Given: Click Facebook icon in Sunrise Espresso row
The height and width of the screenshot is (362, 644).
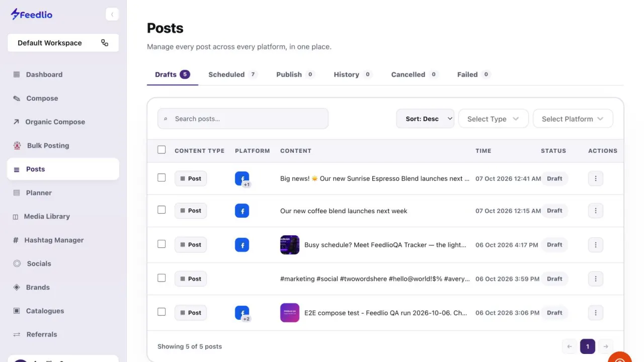Looking at the screenshot, I should [x=242, y=178].
